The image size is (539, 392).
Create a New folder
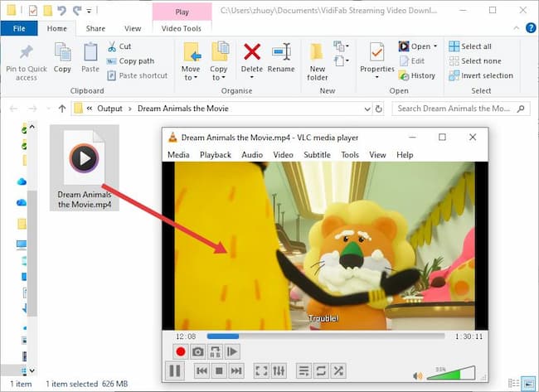click(317, 62)
